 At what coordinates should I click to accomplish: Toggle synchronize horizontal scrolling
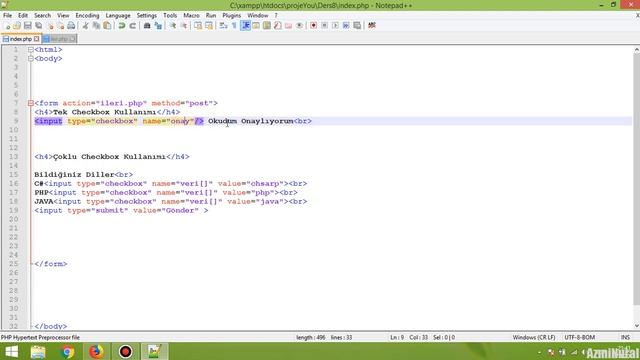pyautogui.click(x=209, y=26)
